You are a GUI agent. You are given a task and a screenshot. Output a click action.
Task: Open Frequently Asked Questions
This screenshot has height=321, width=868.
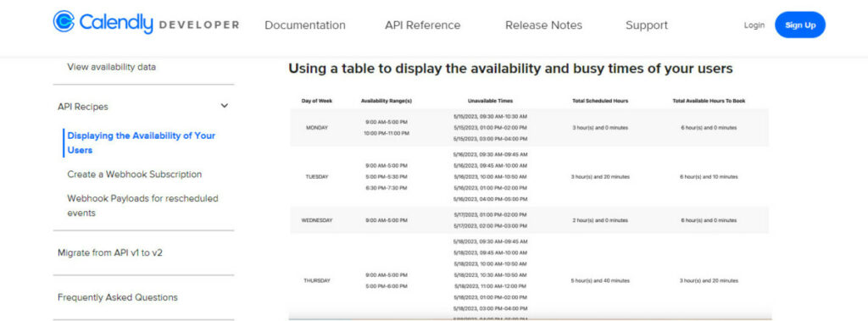coord(117,297)
